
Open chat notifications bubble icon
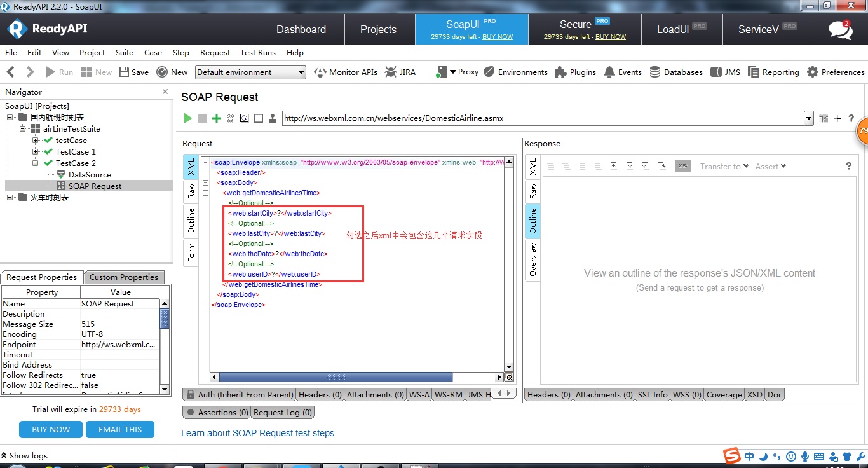(x=841, y=29)
